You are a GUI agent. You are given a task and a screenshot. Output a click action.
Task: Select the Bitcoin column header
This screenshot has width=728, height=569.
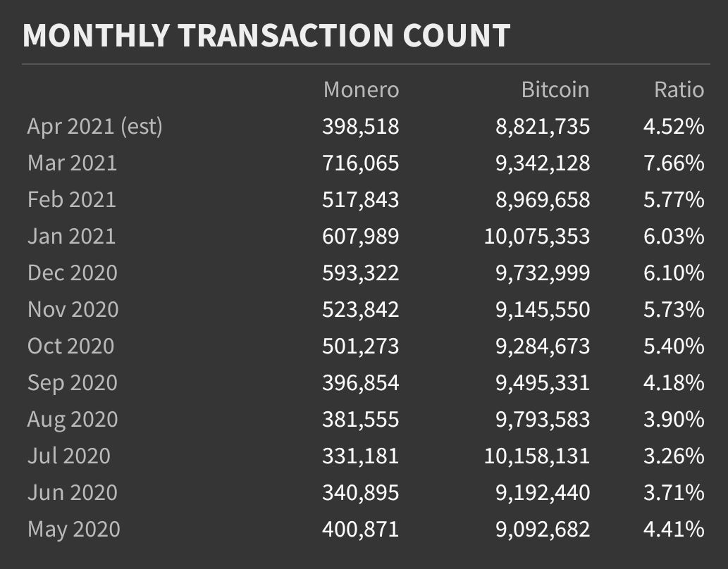pyautogui.click(x=555, y=89)
